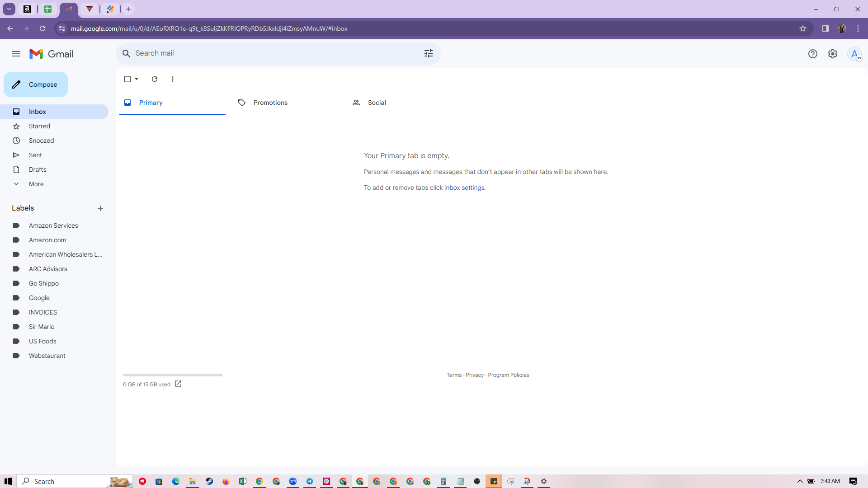Screen dimensions: 868x488
Task: Click the 7:48 AM clock
Action: pyautogui.click(x=830, y=481)
